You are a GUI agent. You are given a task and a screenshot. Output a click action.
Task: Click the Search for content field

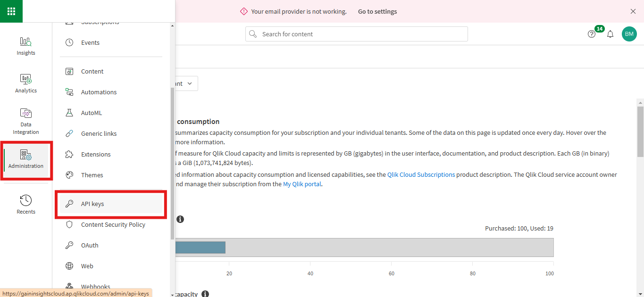click(356, 33)
